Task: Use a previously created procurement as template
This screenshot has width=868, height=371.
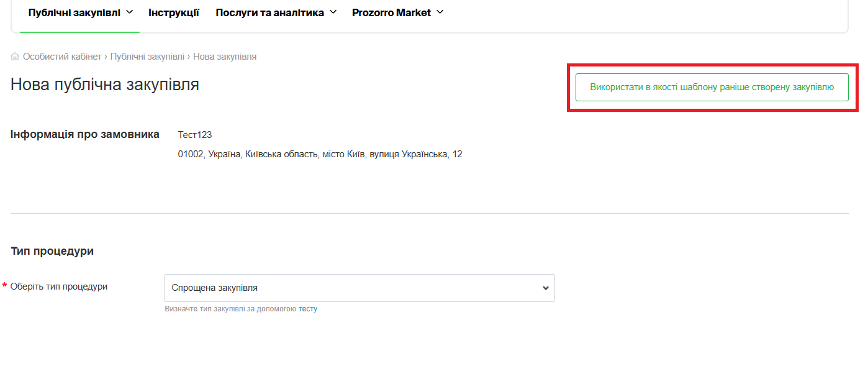Action: tap(712, 87)
